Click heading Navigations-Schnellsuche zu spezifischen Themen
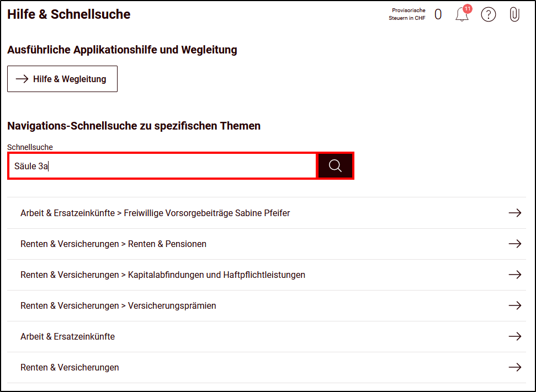Viewport: 536px width, 392px height. 134,126
